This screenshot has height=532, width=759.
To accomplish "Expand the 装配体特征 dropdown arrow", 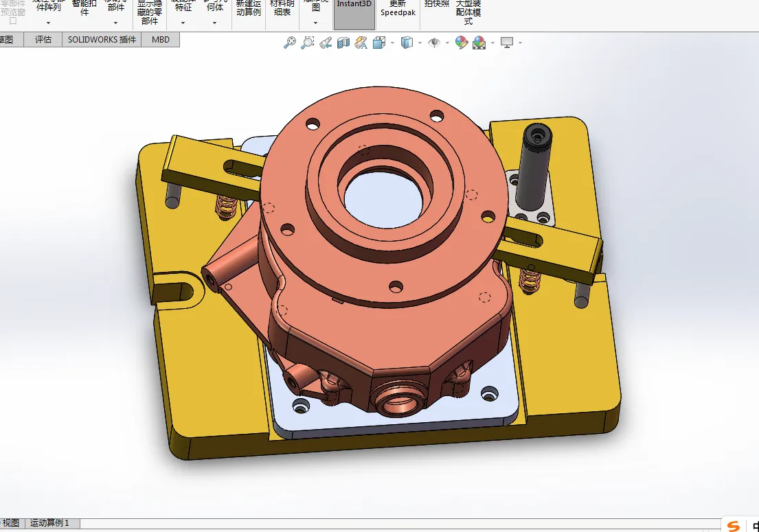I will [183, 23].
